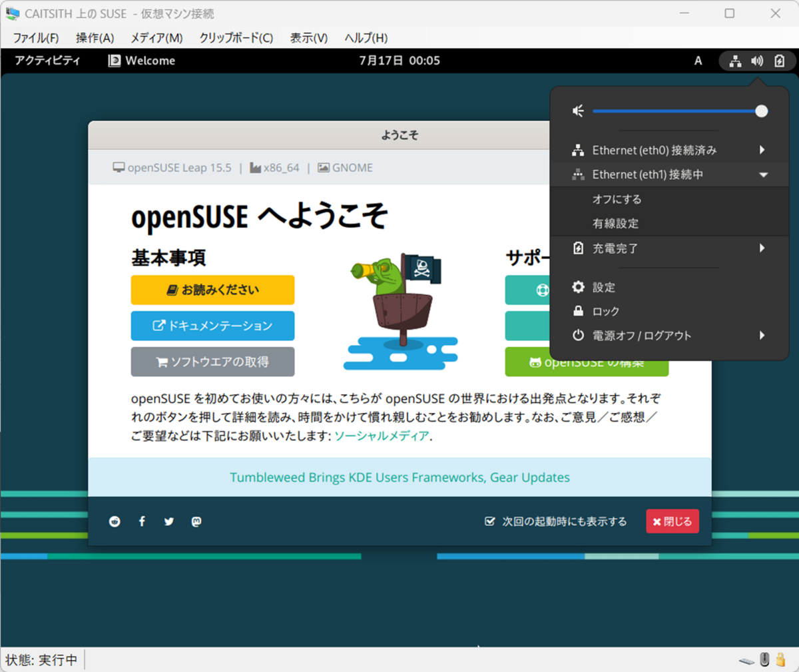Click the openSUSE Leap 15.5 label
The width and height of the screenshot is (799, 672).
pyautogui.click(x=179, y=168)
